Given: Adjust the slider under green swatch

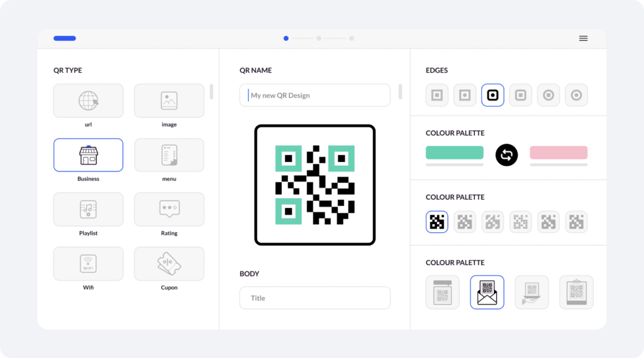Looking at the screenshot, I should 455,165.
